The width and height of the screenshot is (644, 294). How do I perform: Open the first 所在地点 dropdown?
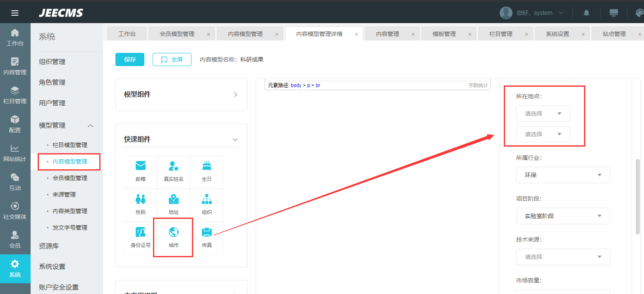pyautogui.click(x=543, y=114)
